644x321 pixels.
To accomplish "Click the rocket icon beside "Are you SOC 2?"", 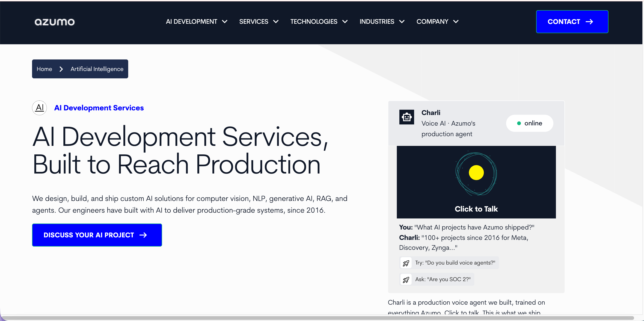I will [x=406, y=280].
